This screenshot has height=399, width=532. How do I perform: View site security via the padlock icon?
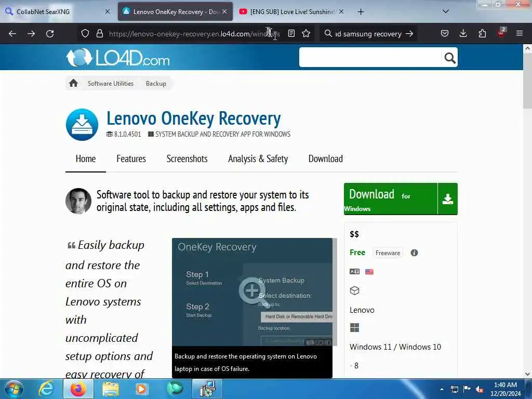tap(99, 34)
